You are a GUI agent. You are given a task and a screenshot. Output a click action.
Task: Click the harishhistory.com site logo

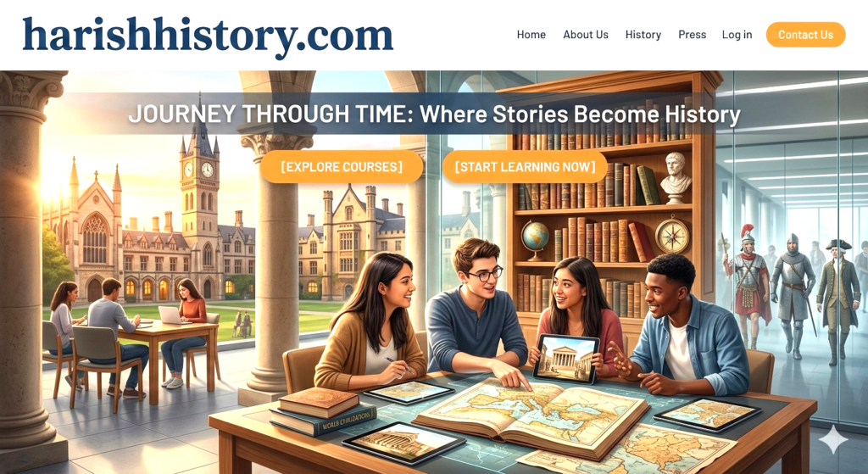[x=208, y=36]
